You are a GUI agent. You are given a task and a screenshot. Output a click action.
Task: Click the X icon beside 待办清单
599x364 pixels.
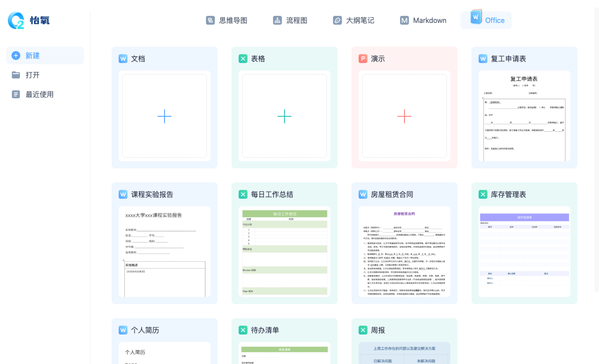click(243, 330)
